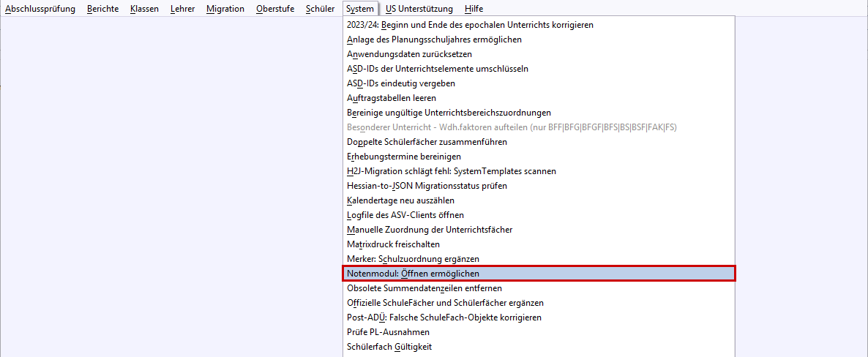Open the US Unterstützung menu
The image size is (868, 357).
[x=419, y=9]
